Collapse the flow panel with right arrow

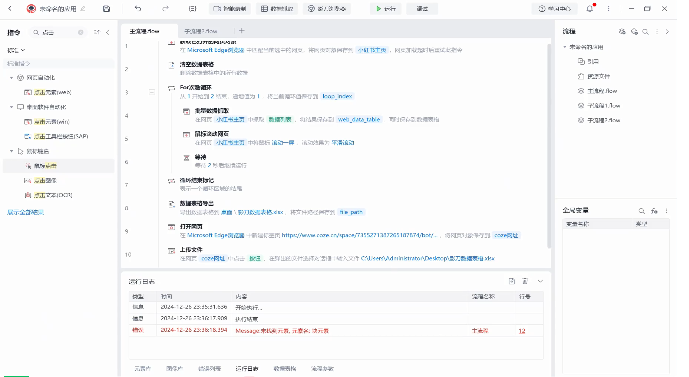(x=667, y=32)
